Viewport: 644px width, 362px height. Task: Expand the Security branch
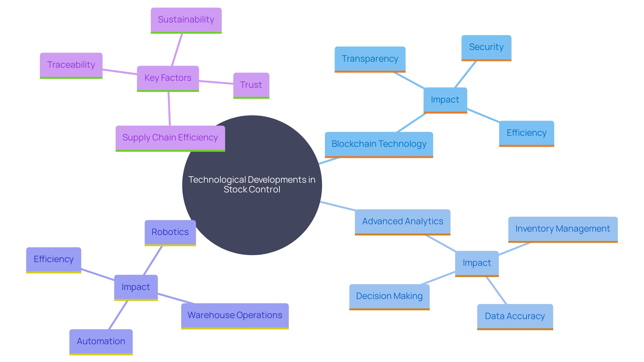click(x=486, y=47)
